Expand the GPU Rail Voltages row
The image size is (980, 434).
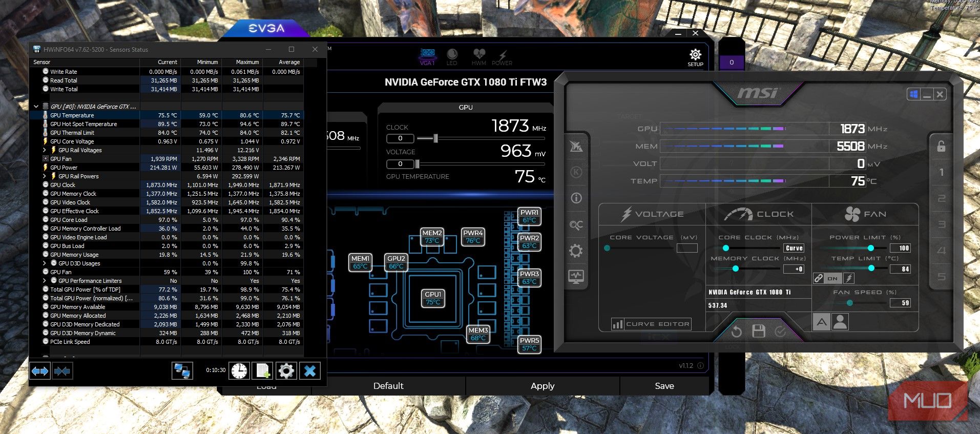point(45,150)
